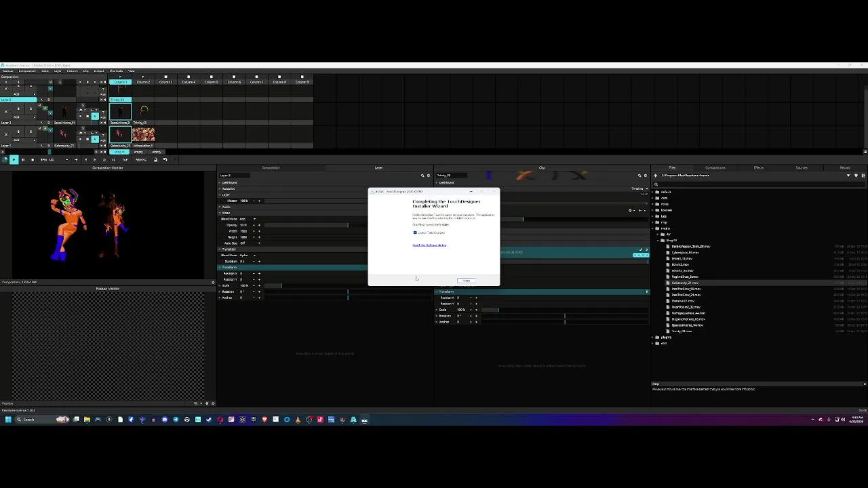Open the Compositions browser tab

[x=715, y=167]
